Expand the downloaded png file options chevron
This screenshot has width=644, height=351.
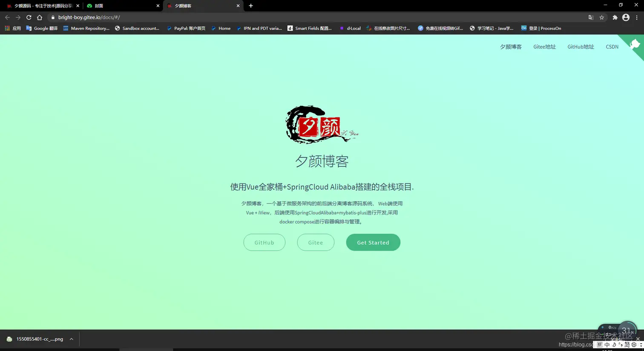tap(71, 339)
